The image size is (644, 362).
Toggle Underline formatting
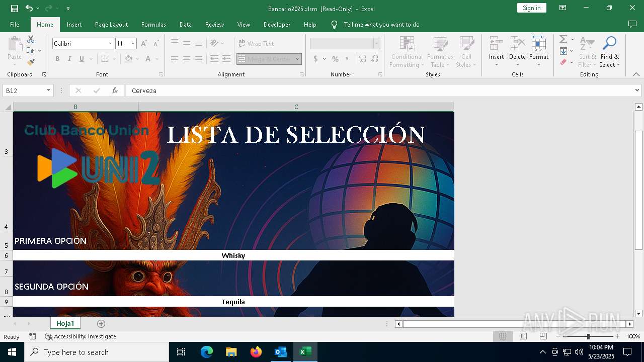(x=82, y=59)
